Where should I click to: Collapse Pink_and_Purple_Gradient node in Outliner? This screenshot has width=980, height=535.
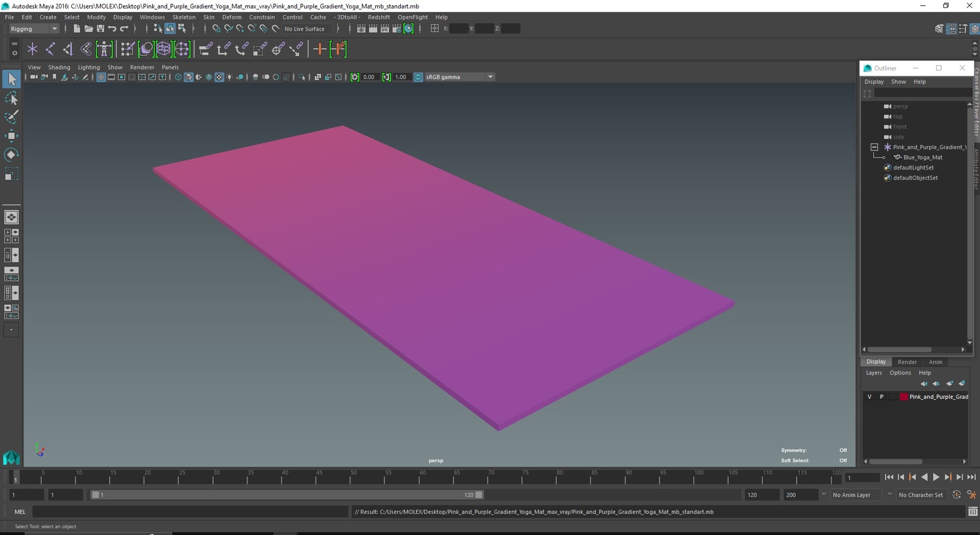(874, 147)
